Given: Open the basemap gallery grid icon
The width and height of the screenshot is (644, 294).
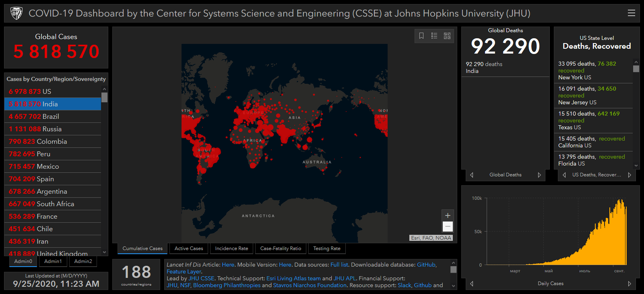Looking at the screenshot, I should click(x=447, y=36).
